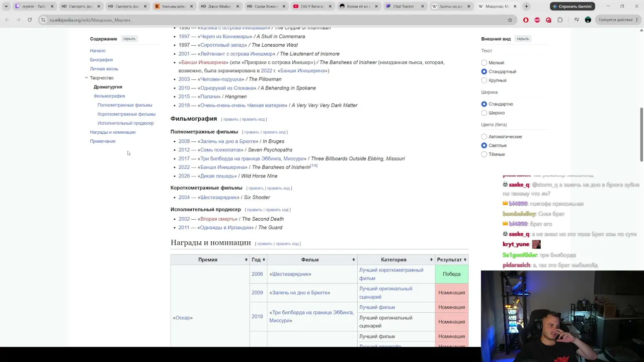The width and height of the screenshot is (644, 362).
Task: Select 'Широко' page width
Action: [x=484, y=113]
